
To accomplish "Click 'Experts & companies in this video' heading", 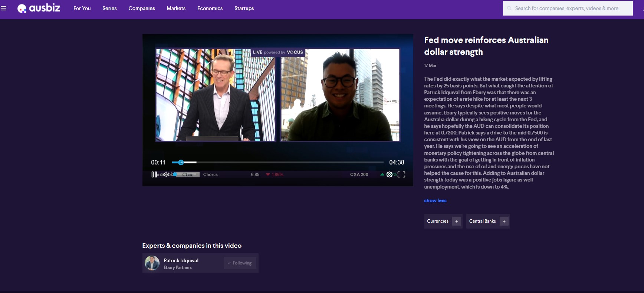I will [x=192, y=246].
